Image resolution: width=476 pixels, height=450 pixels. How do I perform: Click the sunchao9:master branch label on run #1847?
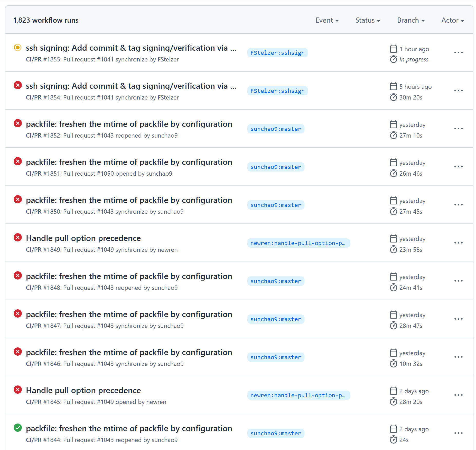coord(276,319)
